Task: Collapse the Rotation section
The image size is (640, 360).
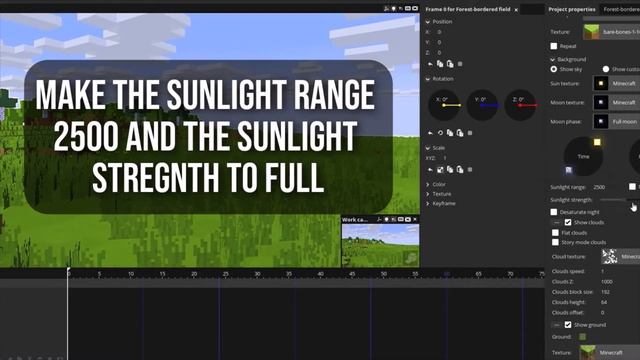Action: coord(428,79)
